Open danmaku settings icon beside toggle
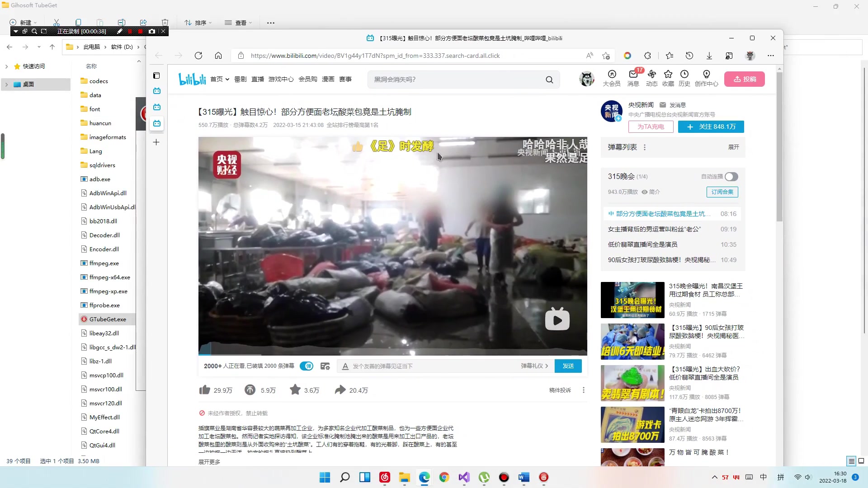This screenshot has width=868, height=488. pyautogui.click(x=325, y=366)
